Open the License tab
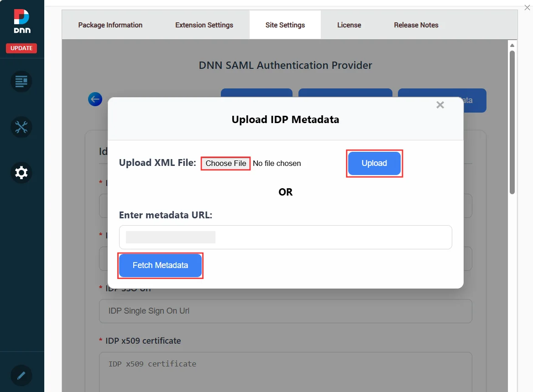 pyautogui.click(x=349, y=25)
